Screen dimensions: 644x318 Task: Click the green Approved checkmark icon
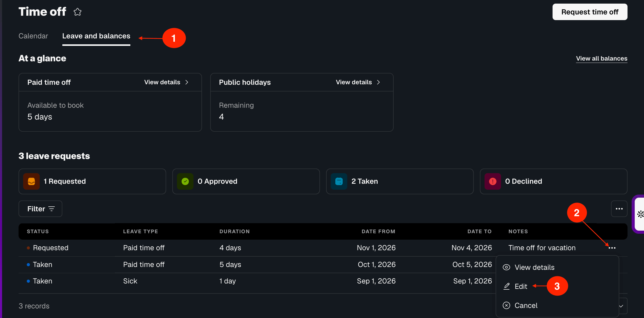(185, 181)
